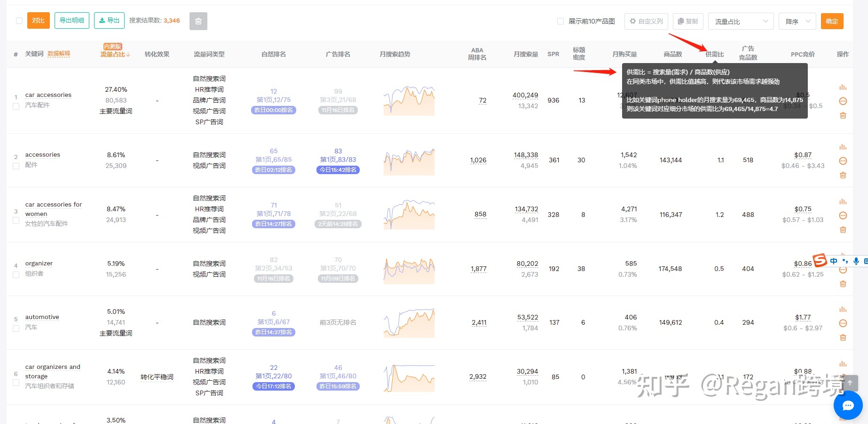The height and width of the screenshot is (424, 868).
Task: Click the car accessories search trend chart
Action: click(x=409, y=101)
